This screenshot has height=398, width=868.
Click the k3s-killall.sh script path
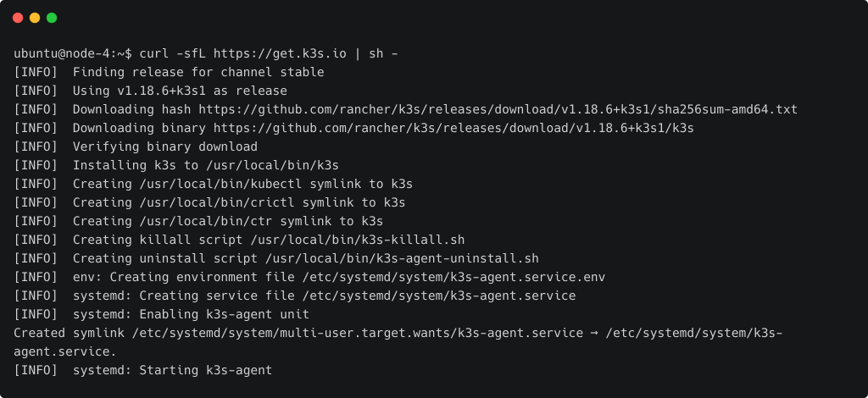point(358,240)
